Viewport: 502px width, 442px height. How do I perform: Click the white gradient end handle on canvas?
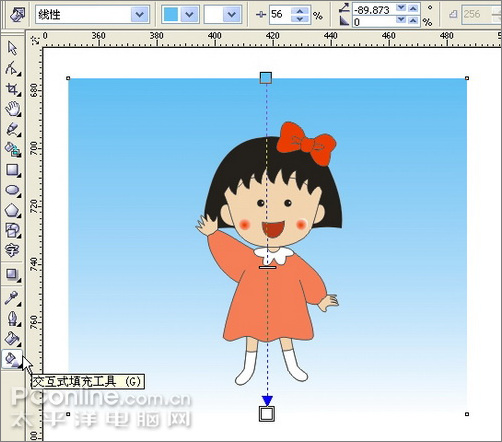tap(267, 414)
